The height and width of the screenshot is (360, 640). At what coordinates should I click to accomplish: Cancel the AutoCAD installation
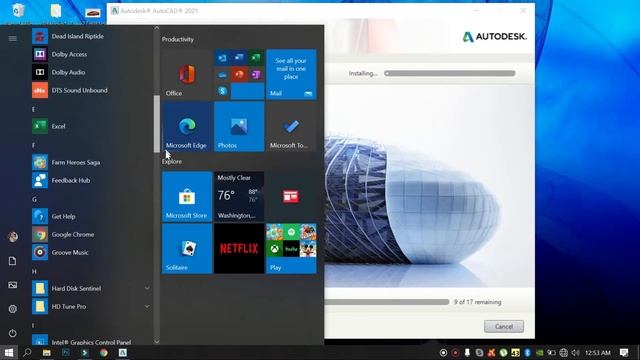tap(504, 327)
